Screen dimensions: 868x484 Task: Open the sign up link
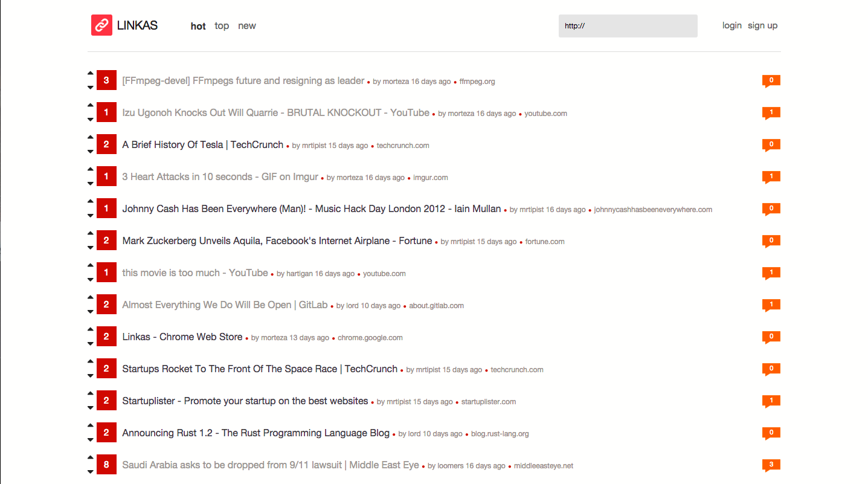point(763,25)
